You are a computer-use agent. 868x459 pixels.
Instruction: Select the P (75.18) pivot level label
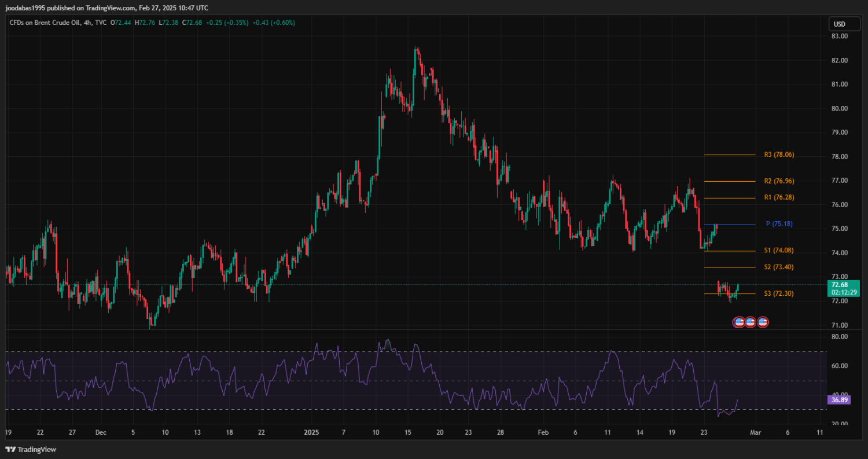click(x=779, y=224)
